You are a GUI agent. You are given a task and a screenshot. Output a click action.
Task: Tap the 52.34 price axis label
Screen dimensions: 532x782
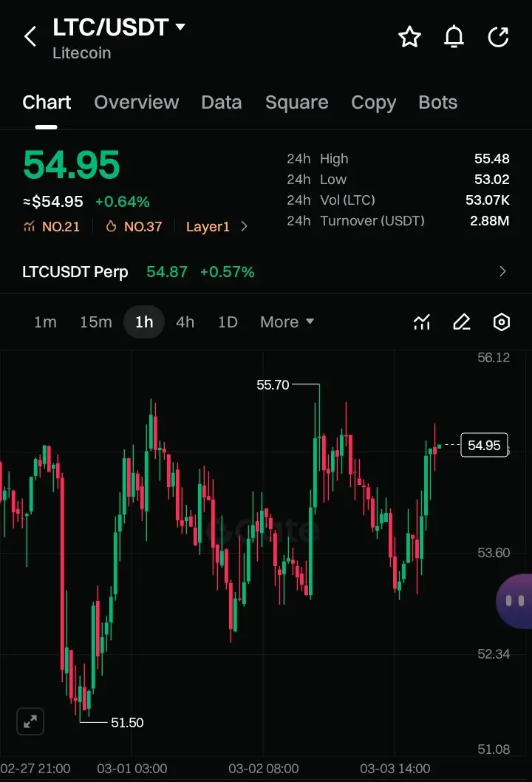pos(494,654)
